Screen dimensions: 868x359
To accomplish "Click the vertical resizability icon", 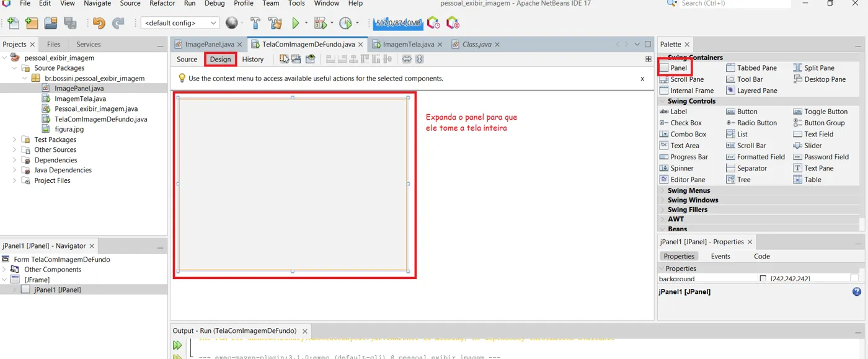I will 419,59.
